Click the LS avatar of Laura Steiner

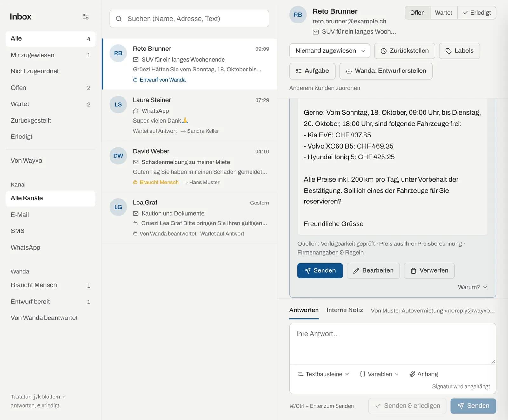point(118,104)
